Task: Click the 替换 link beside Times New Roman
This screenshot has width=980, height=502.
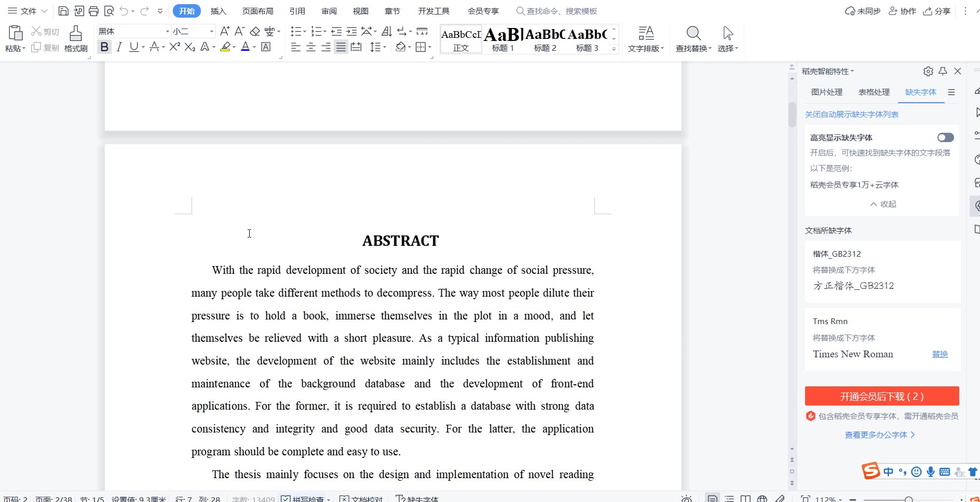Action: click(x=940, y=354)
